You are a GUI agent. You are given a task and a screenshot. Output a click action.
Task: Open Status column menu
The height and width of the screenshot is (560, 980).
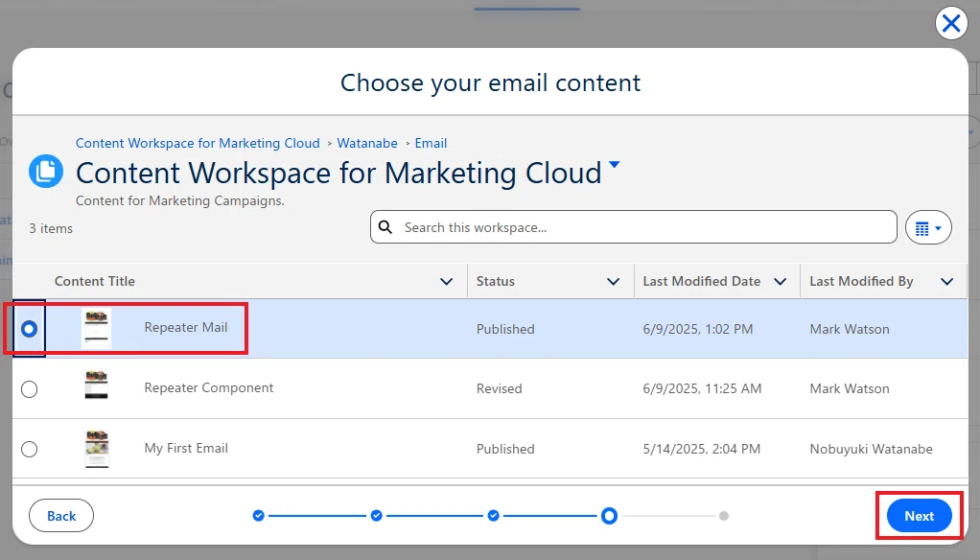point(613,281)
